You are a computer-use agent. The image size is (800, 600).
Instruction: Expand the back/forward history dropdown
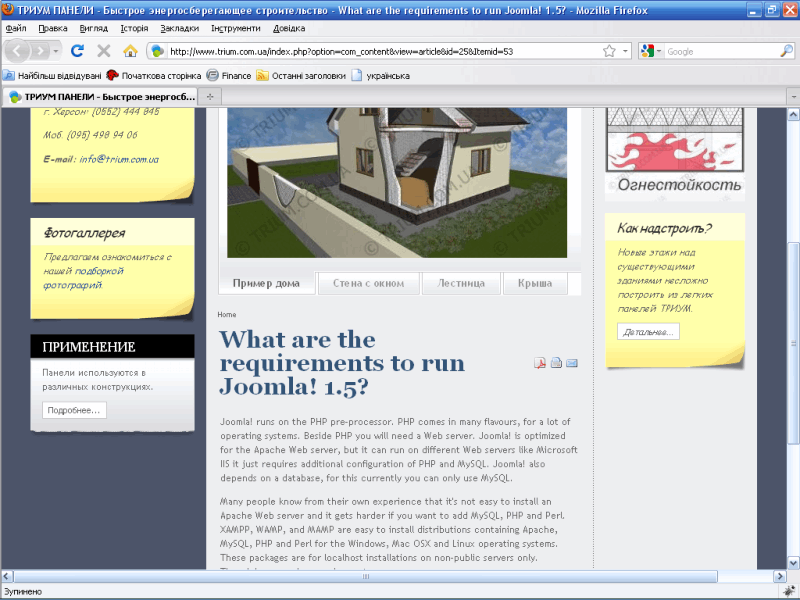click(x=56, y=51)
